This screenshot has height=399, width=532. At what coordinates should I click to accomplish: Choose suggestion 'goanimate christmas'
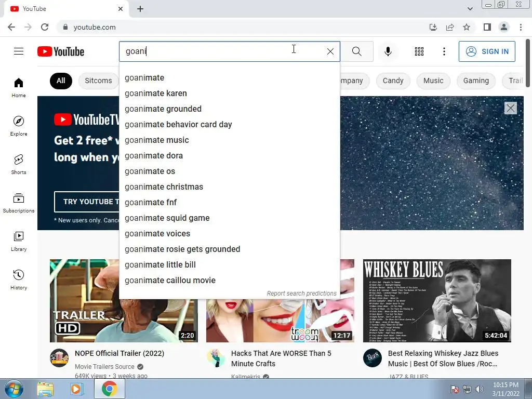pos(229,187)
